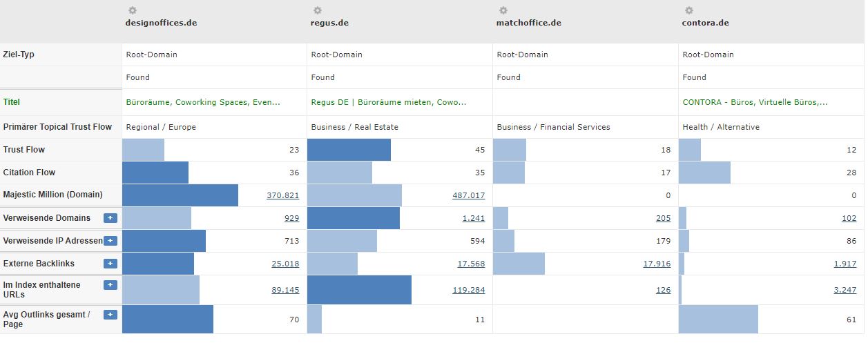Select the regus.de column header
Image resolution: width=868 pixels, height=343 pixels.
tap(329, 23)
